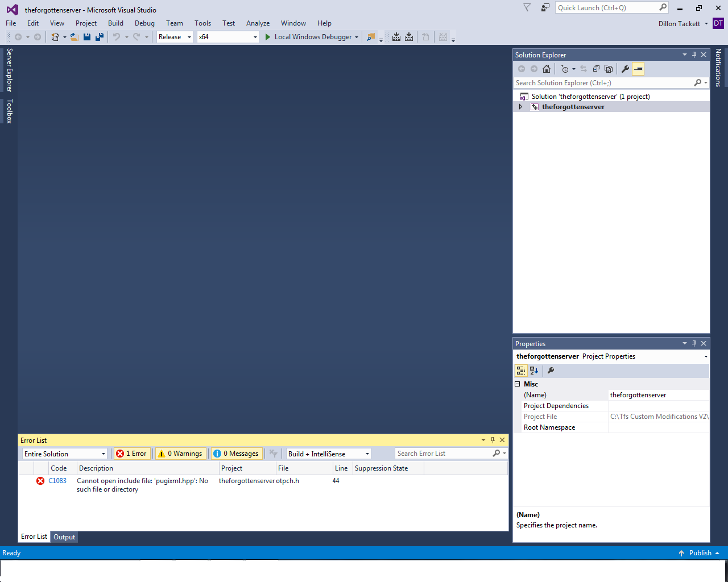Open the Notifications side tab
Screen dimensions: 728x582
[718, 68]
